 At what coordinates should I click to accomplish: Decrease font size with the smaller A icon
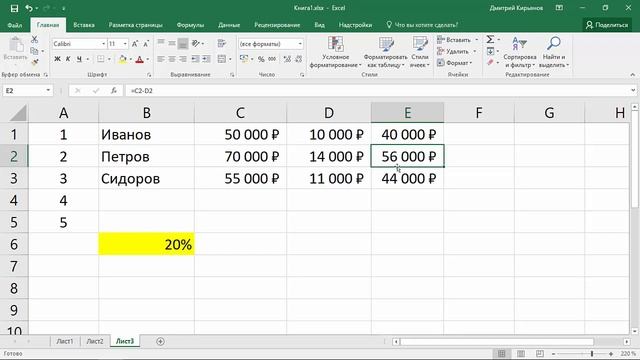146,44
